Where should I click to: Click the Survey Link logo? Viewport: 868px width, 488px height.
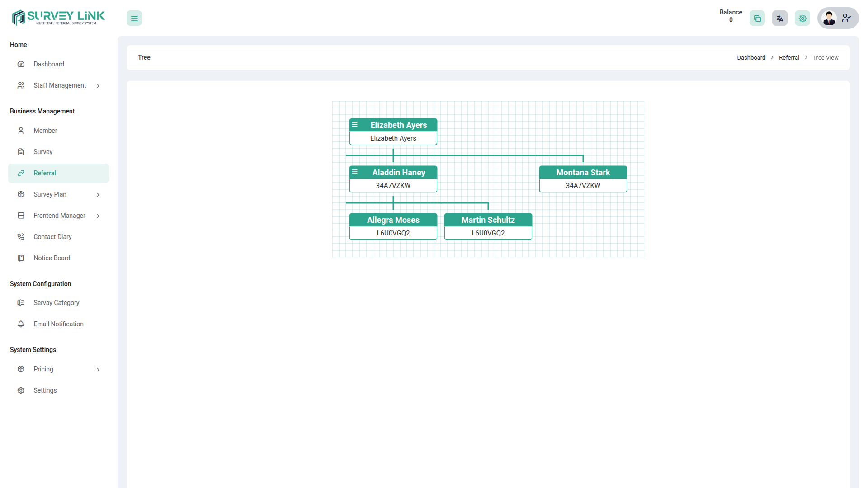tap(58, 18)
